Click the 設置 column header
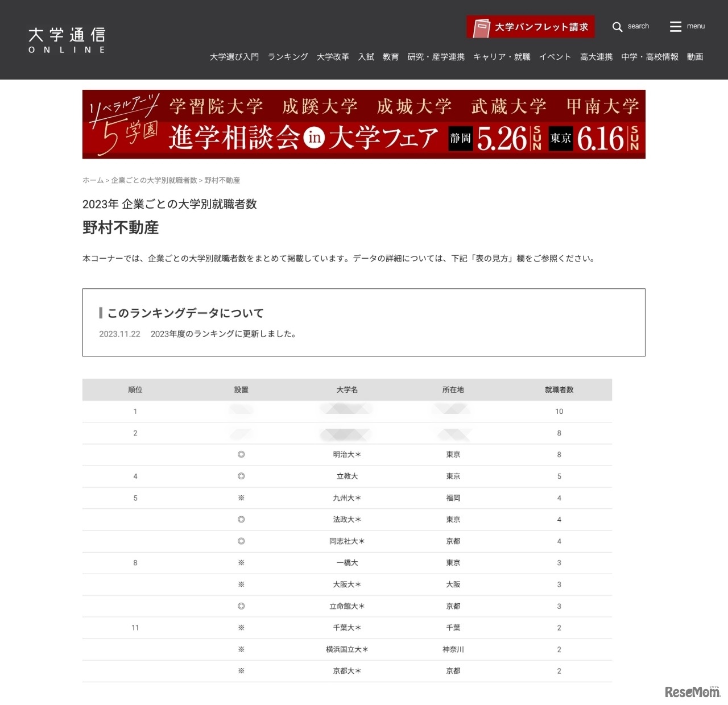Screen dimensions: 728x705 (241, 390)
